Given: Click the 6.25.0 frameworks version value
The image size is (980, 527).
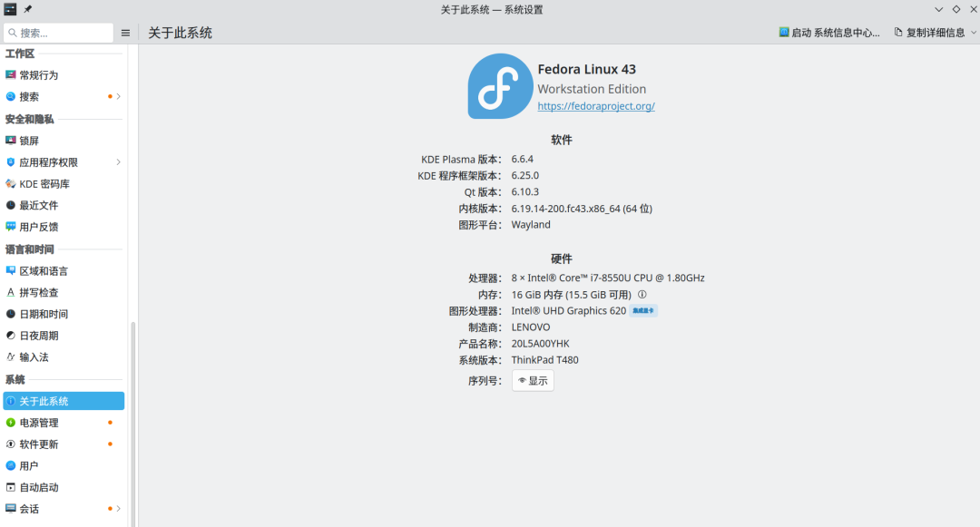Looking at the screenshot, I should [x=525, y=175].
